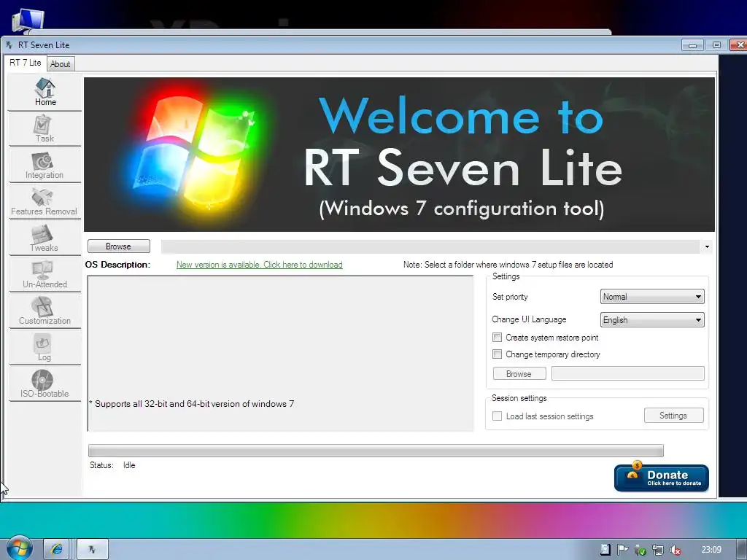747x560 pixels.
Task: Click the desktop computer icon
Action: pyautogui.click(x=28, y=21)
